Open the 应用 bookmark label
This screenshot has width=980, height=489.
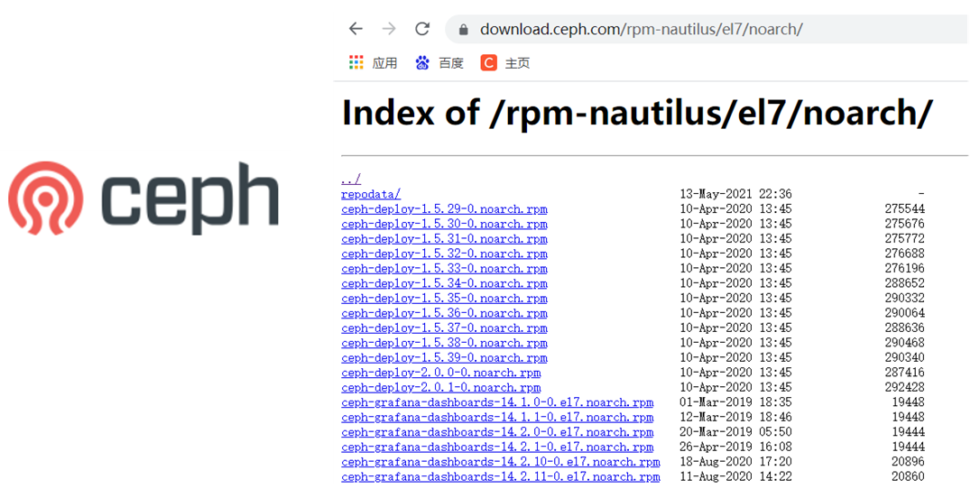384,63
